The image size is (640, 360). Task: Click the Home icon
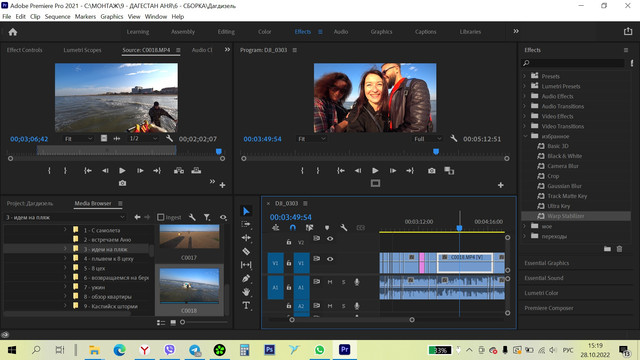pos(13,32)
